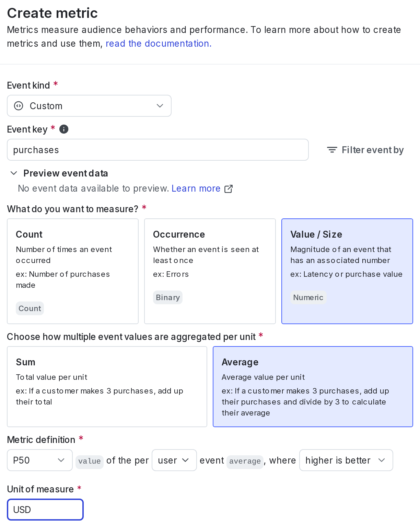
Task: Click the filter icon beside "Filter event by"
Action: [x=331, y=150]
